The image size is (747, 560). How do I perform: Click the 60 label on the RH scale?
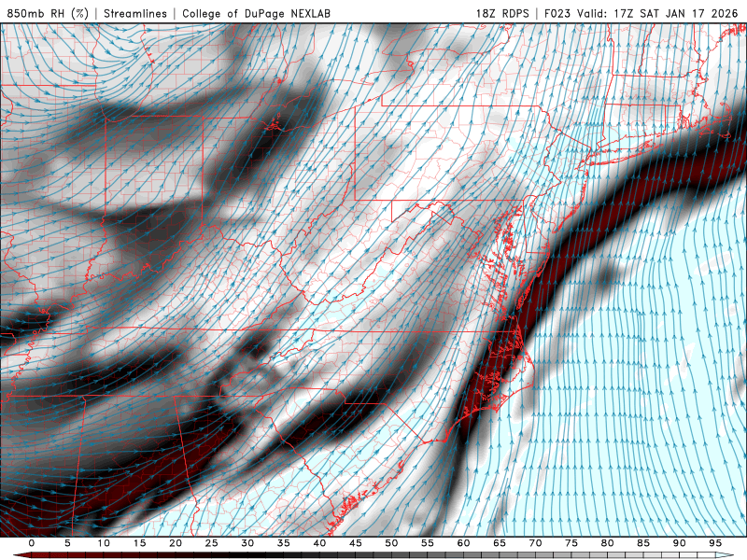click(463, 543)
